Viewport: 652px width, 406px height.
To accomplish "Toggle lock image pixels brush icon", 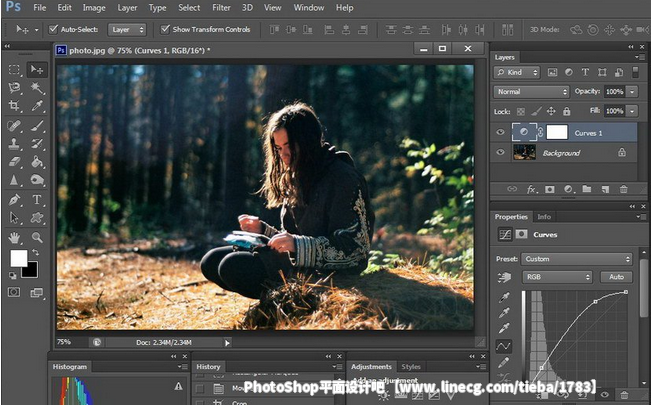I will point(536,111).
